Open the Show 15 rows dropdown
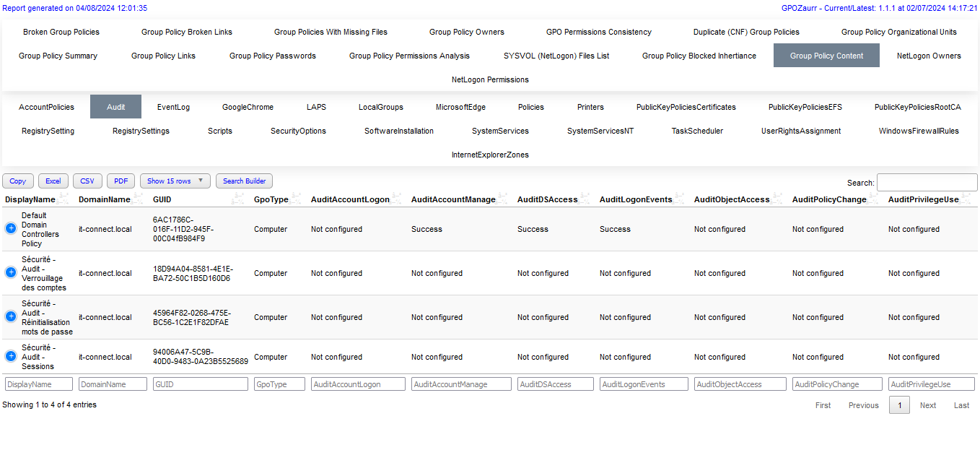This screenshot has width=980, height=463. pos(175,181)
